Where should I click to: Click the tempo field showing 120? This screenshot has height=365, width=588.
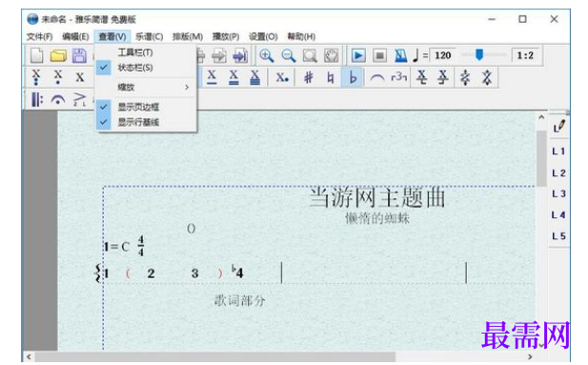[443, 55]
